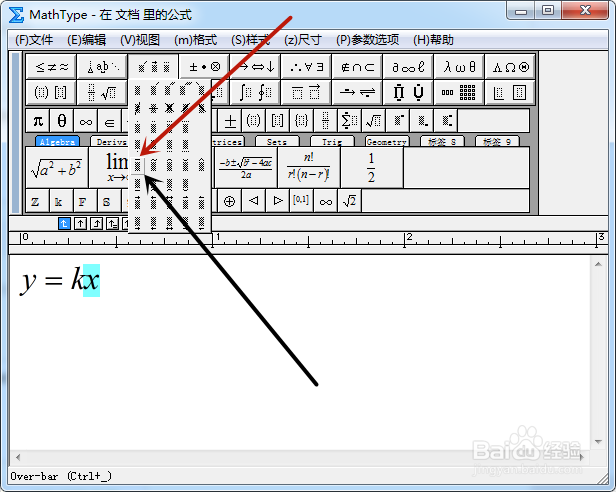Choose double over-dot embellishment in palette
This screenshot has height=492, width=616.
point(154,127)
